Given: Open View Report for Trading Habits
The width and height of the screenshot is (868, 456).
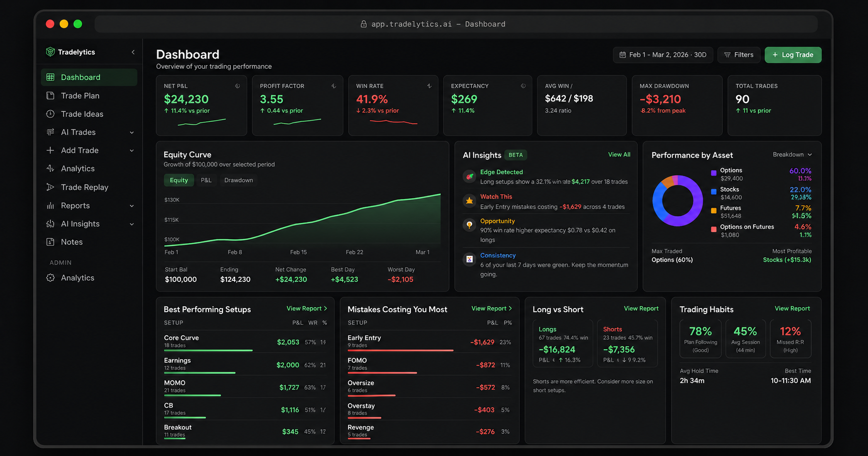Looking at the screenshot, I should pos(792,309).
